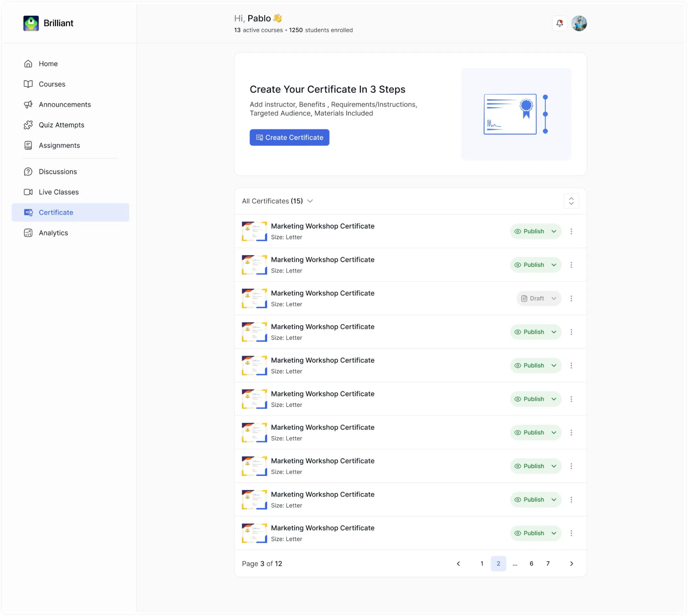This screenshot has width=688, height=616.
Task: Open second certificate thumbnail preview
Action: [x=254, y=265]
